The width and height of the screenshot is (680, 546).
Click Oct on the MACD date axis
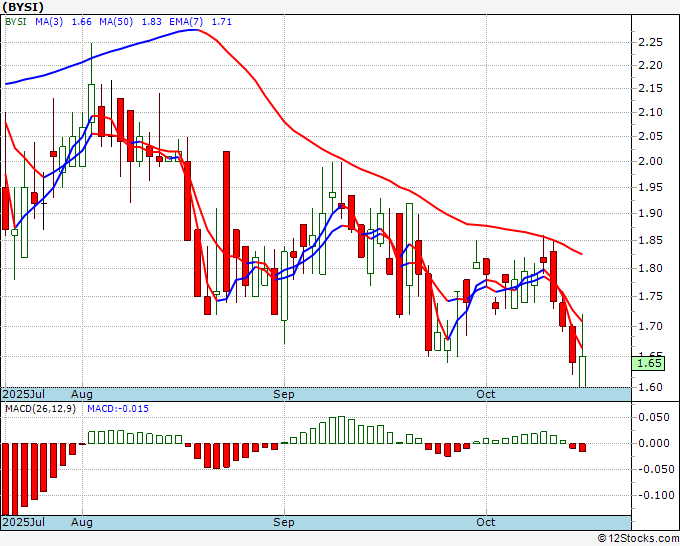[485, 522]
